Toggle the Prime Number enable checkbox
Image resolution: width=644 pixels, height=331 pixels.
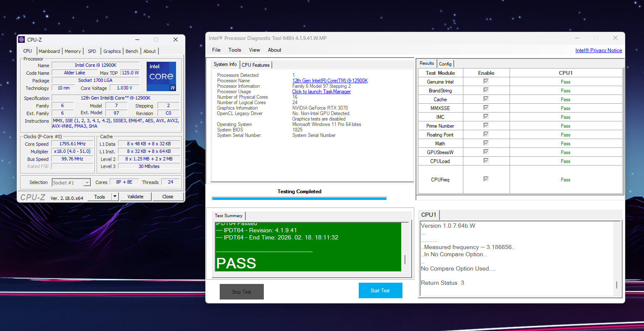pos(486,125)
